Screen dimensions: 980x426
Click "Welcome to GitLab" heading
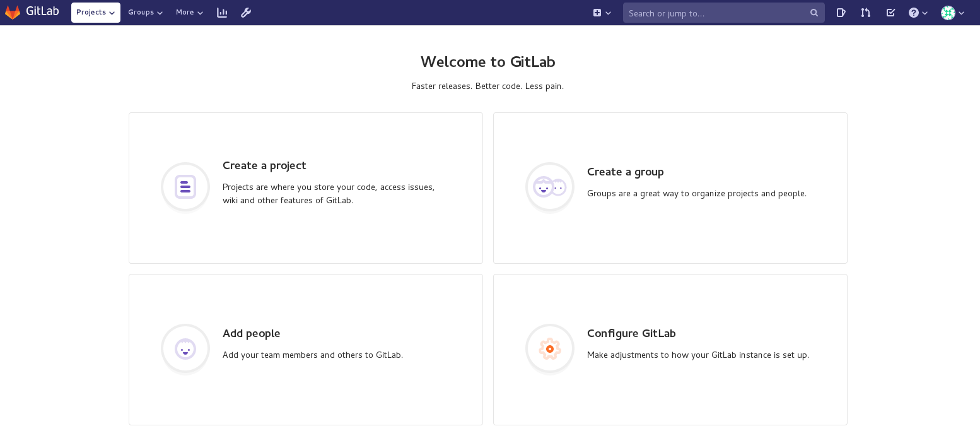488,62
